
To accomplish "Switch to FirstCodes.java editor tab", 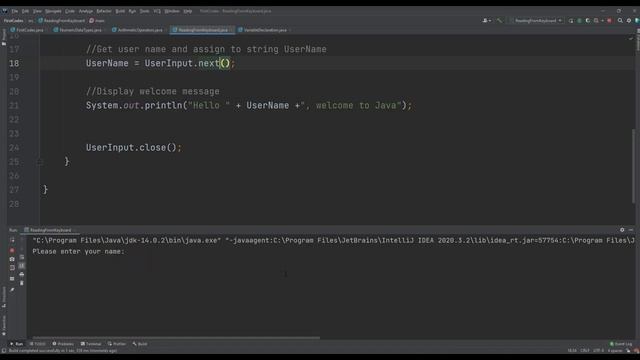I will click(27, 30).
